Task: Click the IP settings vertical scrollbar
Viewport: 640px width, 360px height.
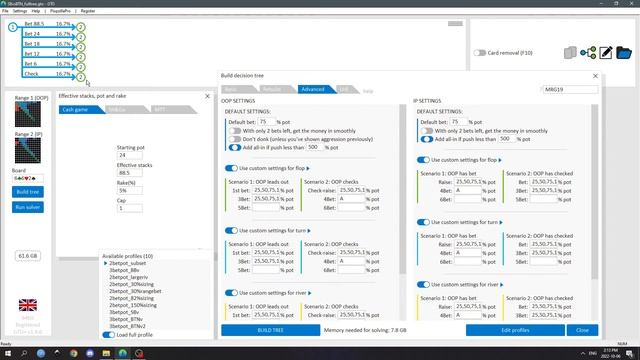Action: pos(594,193)
